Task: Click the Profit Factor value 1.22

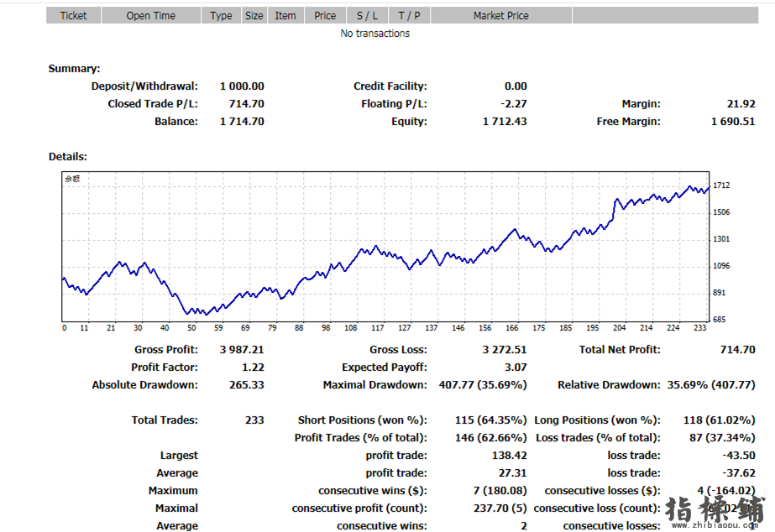Action: coord(253,368)
